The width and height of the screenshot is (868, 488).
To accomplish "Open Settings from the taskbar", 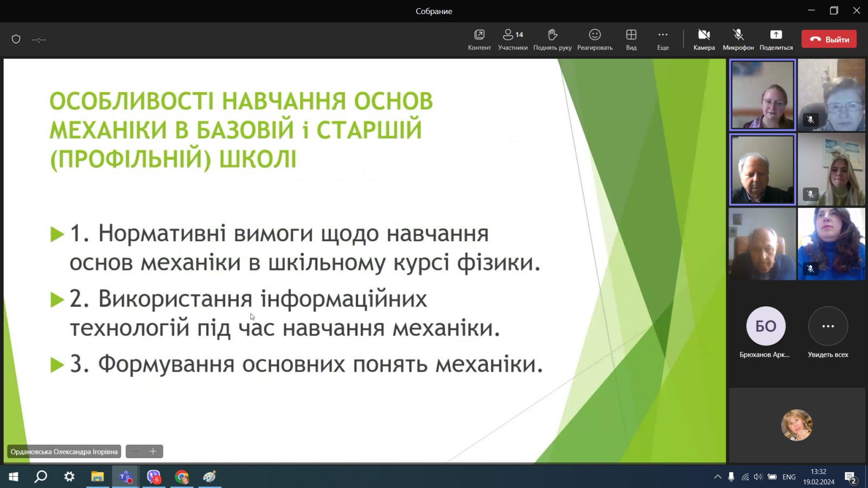I will click(69, 477).
